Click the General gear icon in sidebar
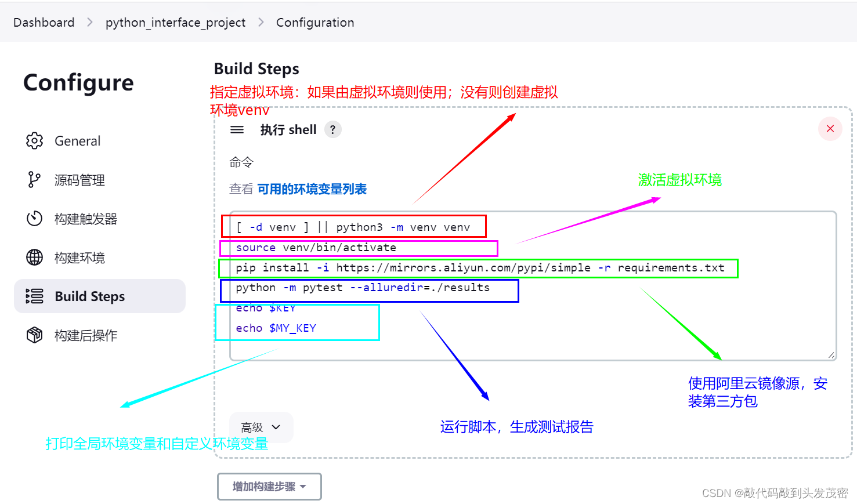Viewport: 857px width, 504px height. coord(34,141)
